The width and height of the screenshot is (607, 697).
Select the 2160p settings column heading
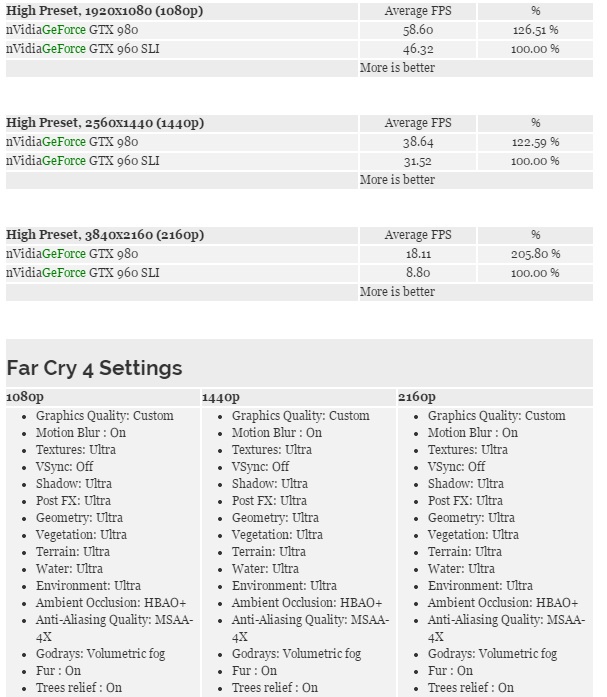coord(416,397)
